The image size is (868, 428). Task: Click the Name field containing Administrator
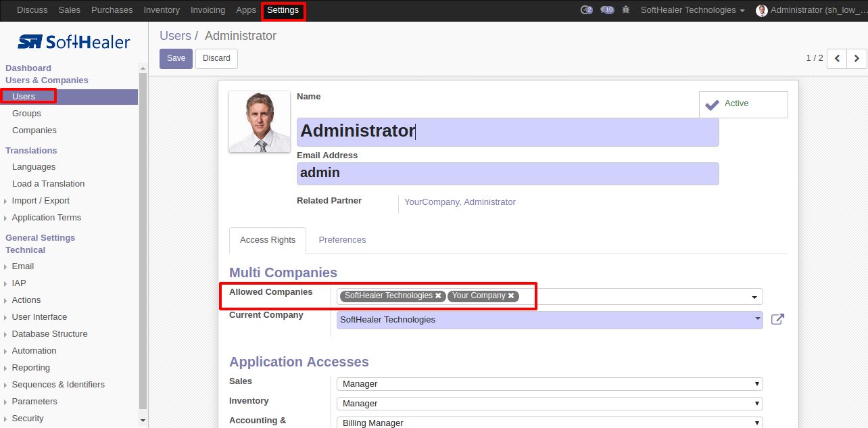[508, 132]
